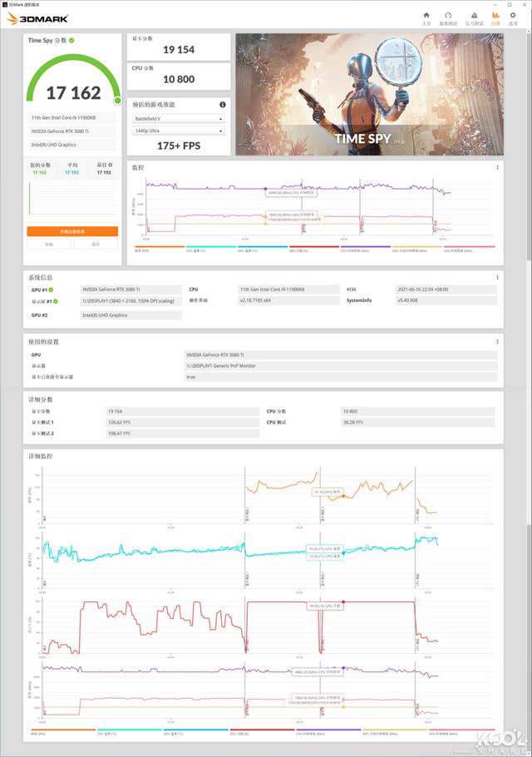Screen dimensions: 532x757
Task: Click the average score 17 193 in blue
Action: point(71,172)
